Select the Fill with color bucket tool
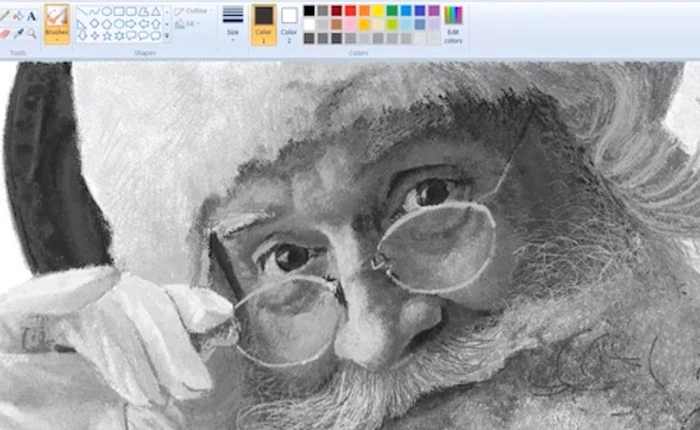The width and height of the screenshot is (700, 430). click(x=18, y=16)
